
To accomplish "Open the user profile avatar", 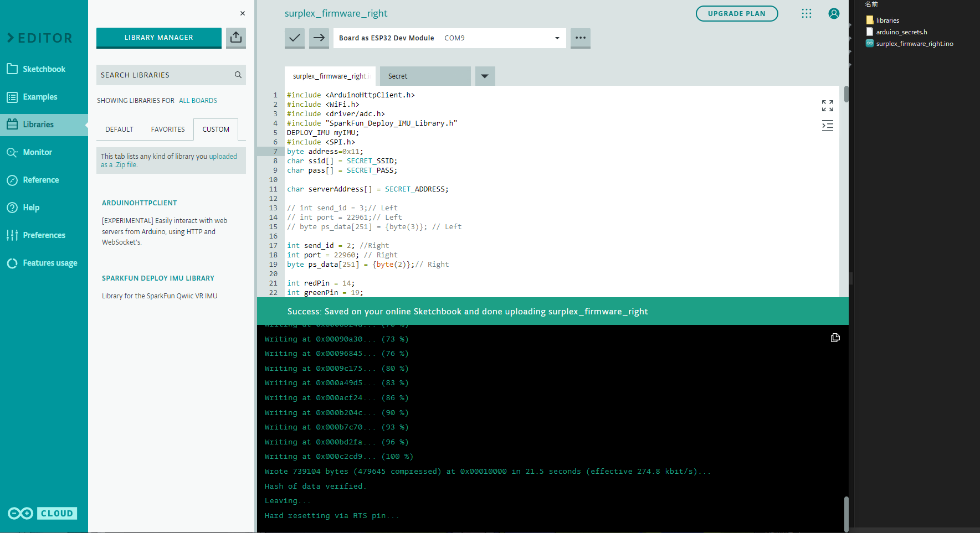I will [x=833, y=14].
